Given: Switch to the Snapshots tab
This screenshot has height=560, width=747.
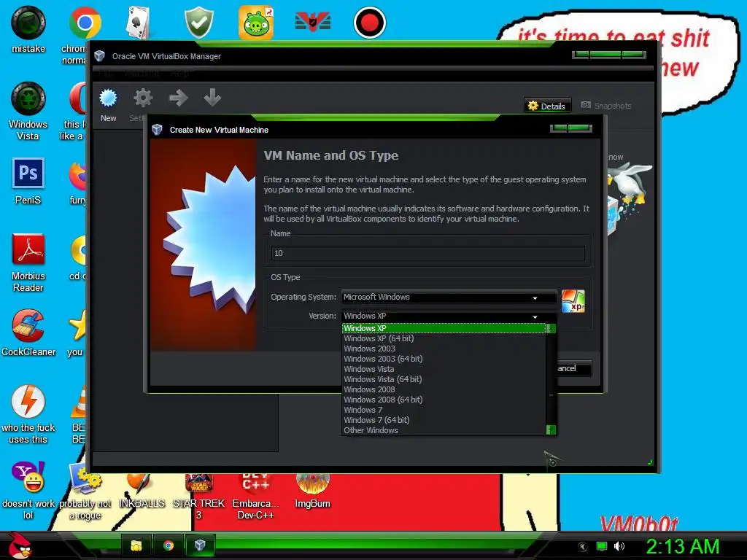Looking at the screenshot, I should [x=606, y=106].
